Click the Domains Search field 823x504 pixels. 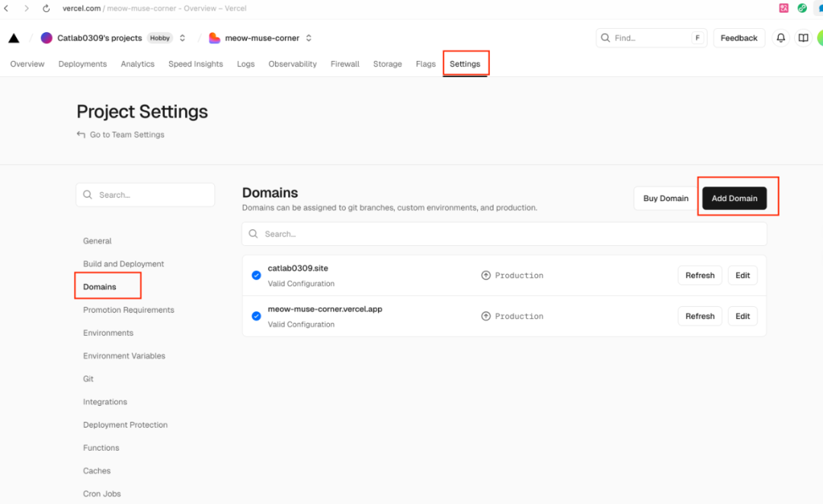504,234
